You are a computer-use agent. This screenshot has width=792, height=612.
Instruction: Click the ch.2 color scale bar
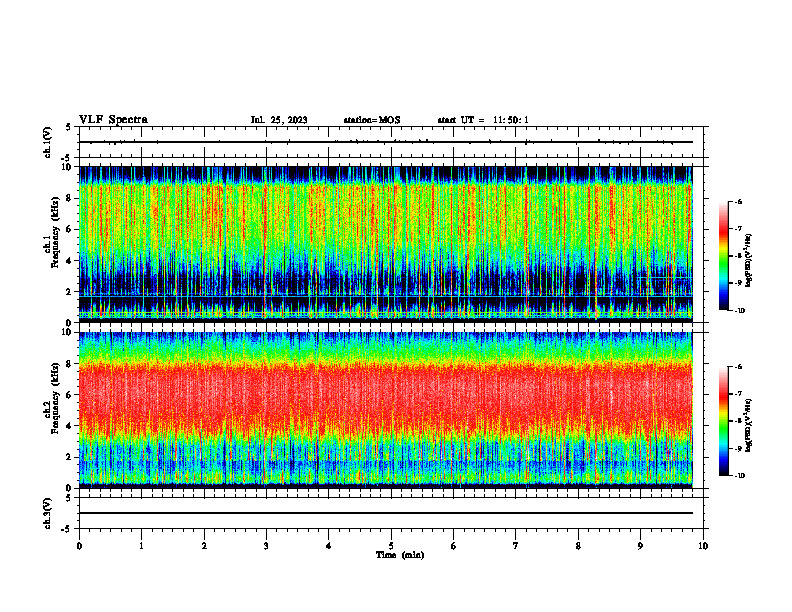pyautogui.click(x=723, y=421)
